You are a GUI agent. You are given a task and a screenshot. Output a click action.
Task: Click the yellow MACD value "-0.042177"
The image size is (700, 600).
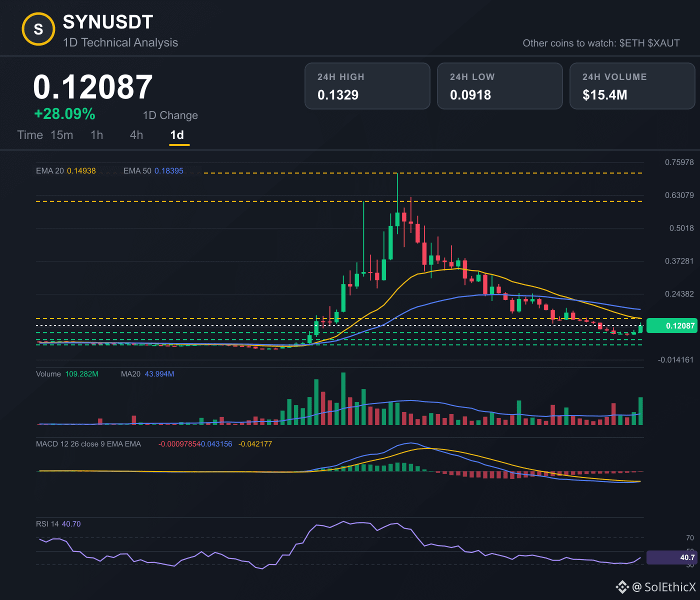point(255,444)
